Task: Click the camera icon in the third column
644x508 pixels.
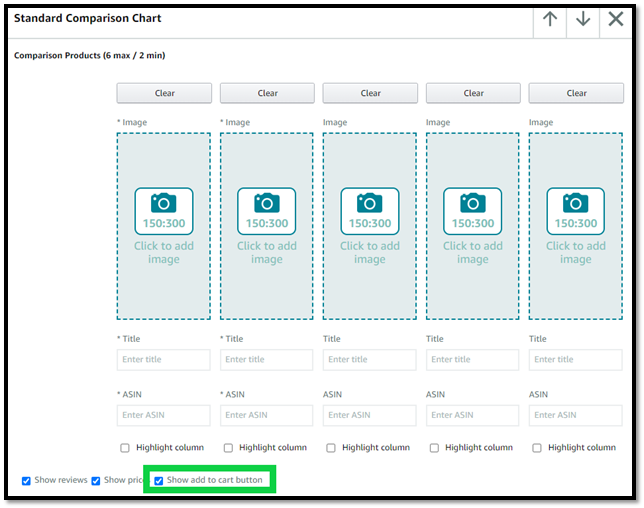Action: pos(370,203)
